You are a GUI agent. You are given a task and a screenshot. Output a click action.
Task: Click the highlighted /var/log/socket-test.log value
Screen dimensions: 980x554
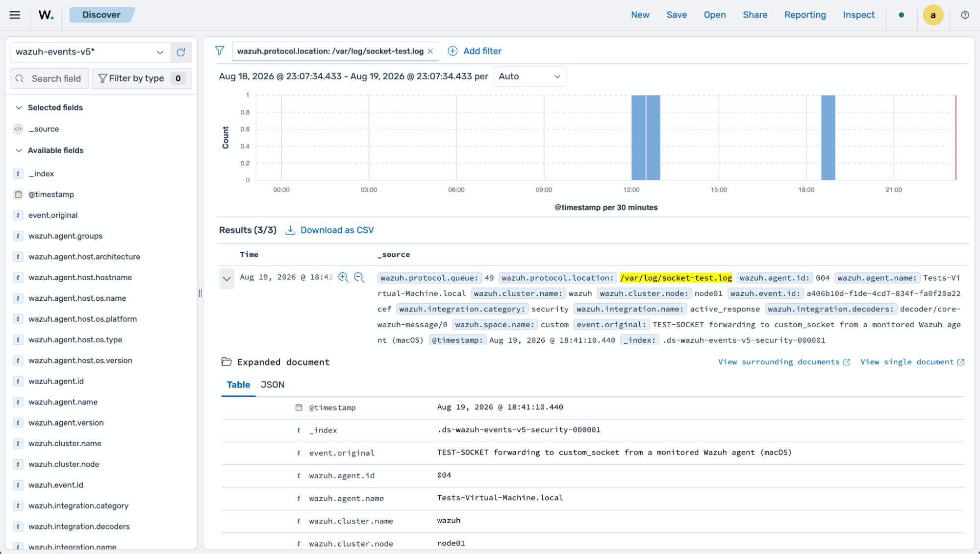[676, 278]
